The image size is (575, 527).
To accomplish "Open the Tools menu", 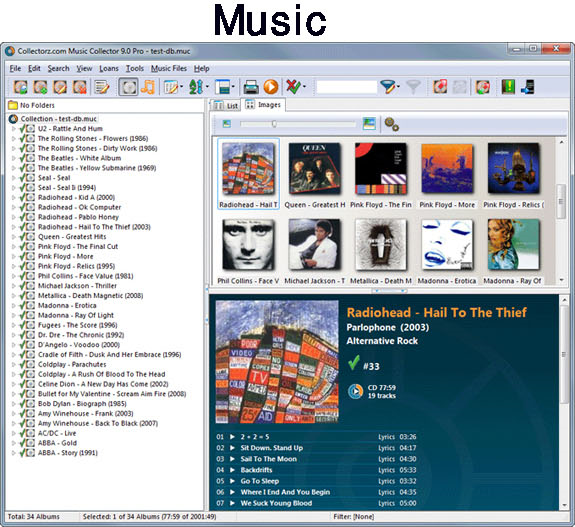I will [x=135, y=69].
